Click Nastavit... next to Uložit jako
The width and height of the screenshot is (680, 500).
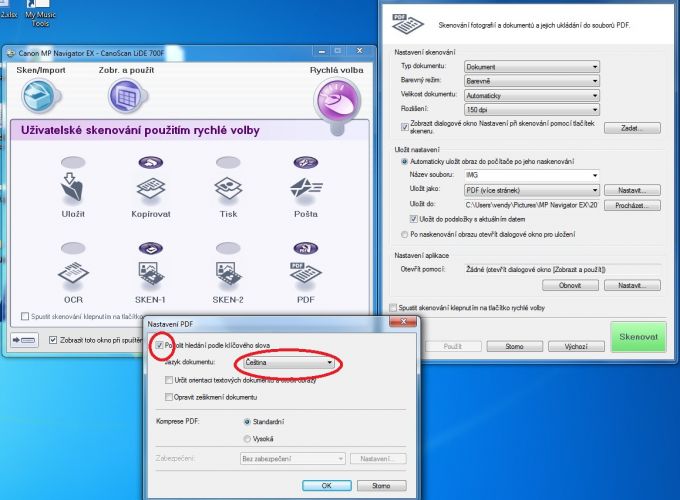[632, 190]
